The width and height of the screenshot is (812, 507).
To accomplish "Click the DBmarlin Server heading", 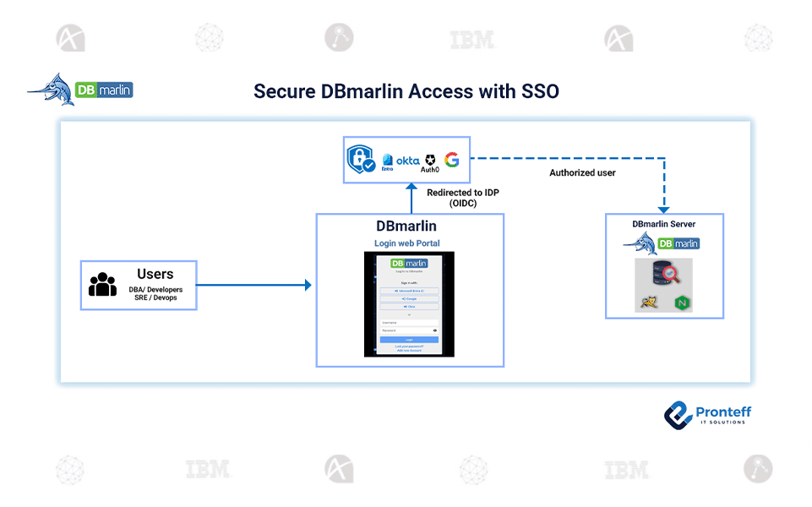I will tap(664, 224).
